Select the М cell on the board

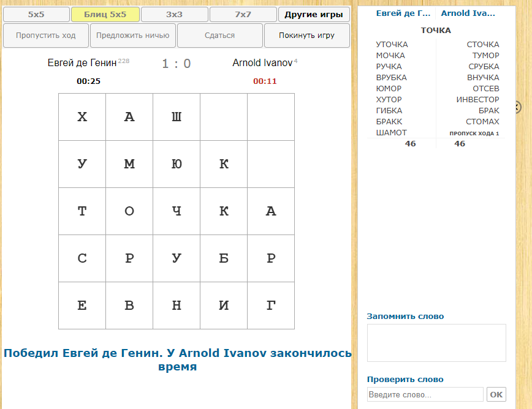coord(129,164)
